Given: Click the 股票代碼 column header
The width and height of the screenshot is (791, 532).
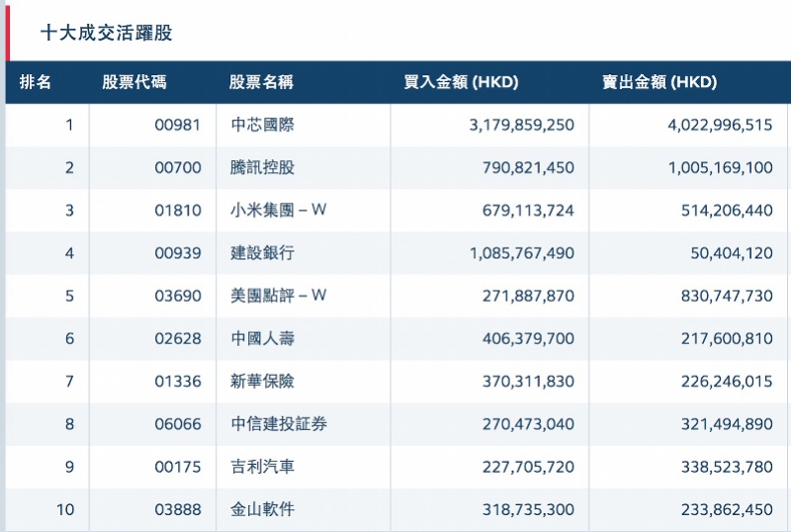Looking at the screenshot, I should coord(134,82).
